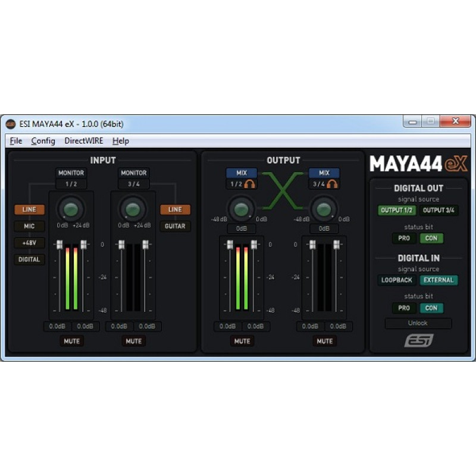
Task: Click the 1/2 label under input MONITOR
Action: tap(71, 184)
